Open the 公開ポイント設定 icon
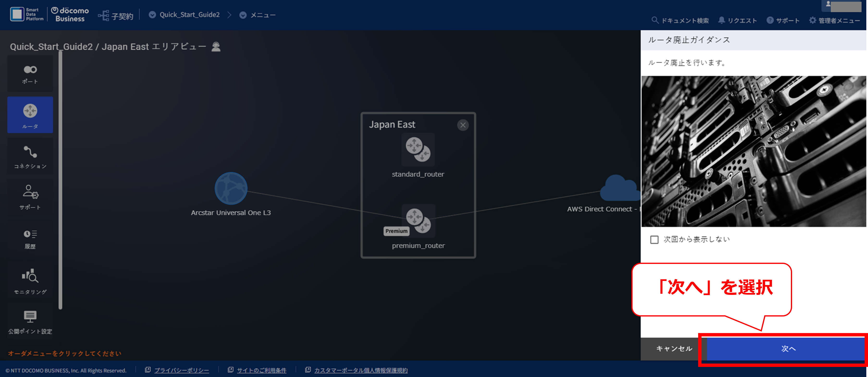The image size is (868, 377). (x=30, y=322)
